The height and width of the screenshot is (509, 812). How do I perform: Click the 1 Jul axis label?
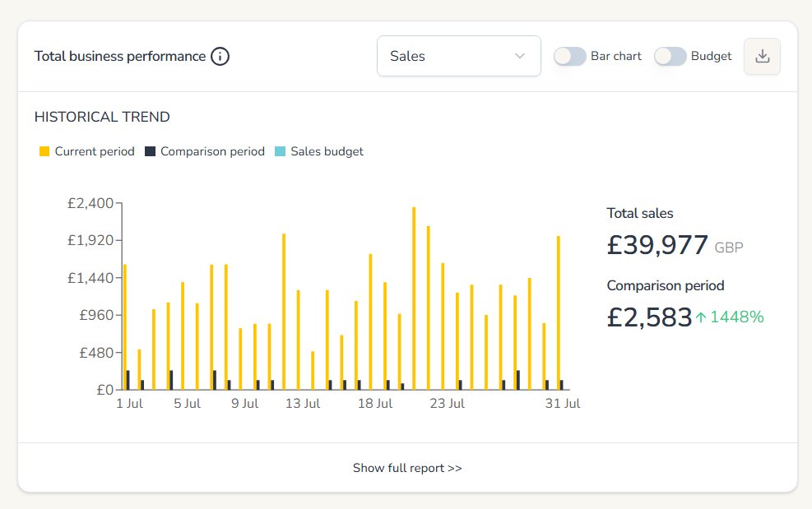130,404
